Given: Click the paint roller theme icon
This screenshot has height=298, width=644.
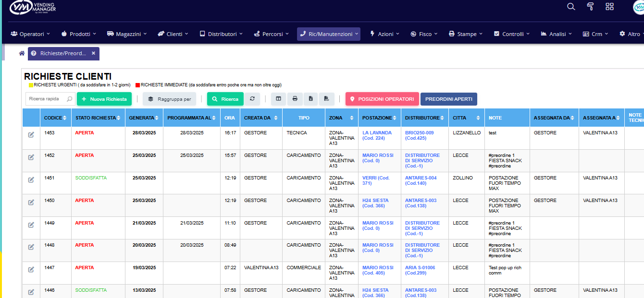Looking at the screenshot, I should (x=590, y=6).
